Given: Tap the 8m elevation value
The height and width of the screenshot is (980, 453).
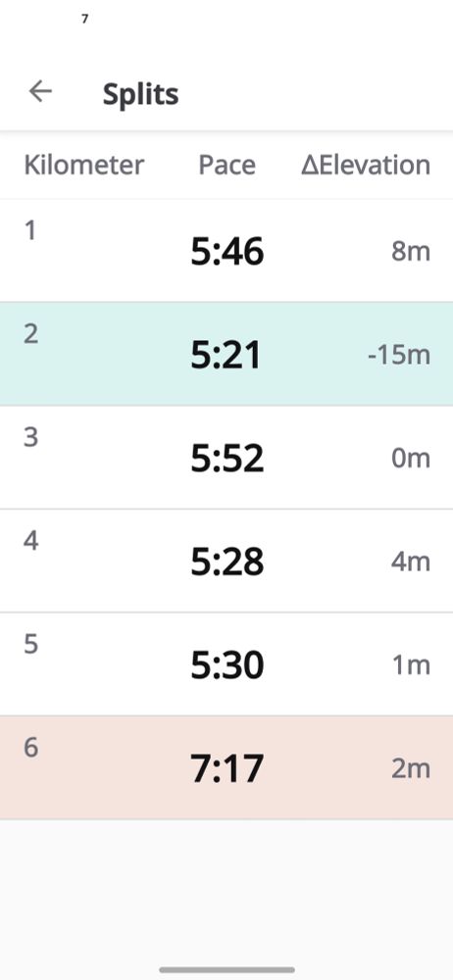Looking at the screenshot, I should pos(411,251).
